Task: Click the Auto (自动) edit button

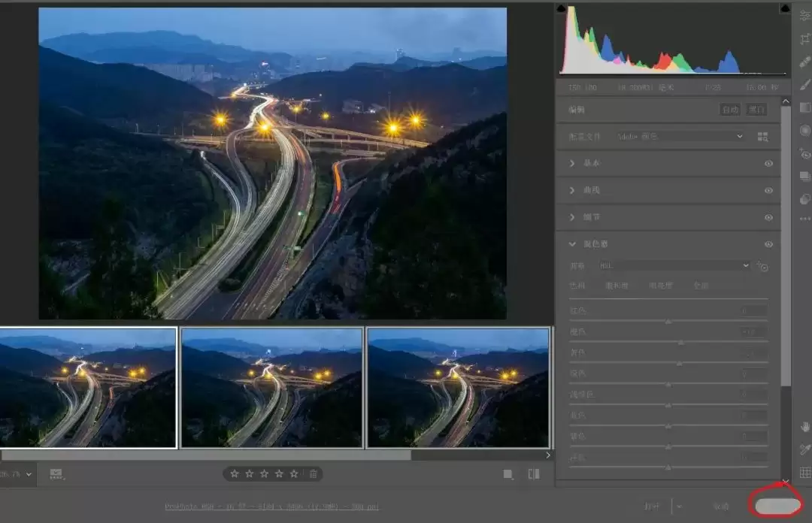Action: (730, 110)
